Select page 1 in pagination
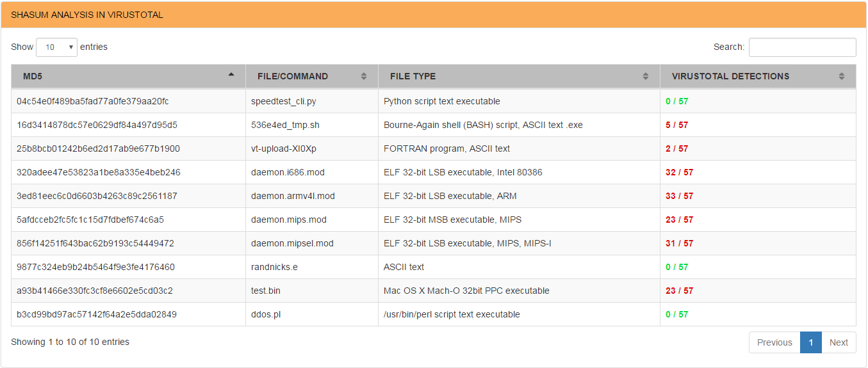Image resolution: width=868 pixels, height=368 pixels. coord(810,342)
